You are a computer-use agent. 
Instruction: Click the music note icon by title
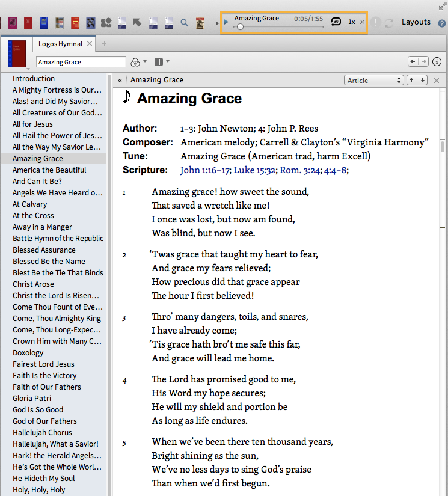click(x=127, y=97)
